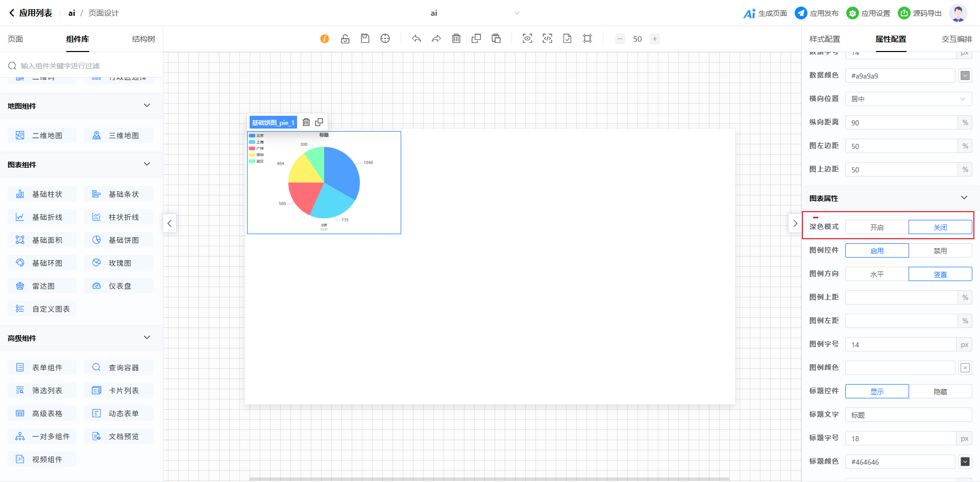Image resolution: width=980 pixels, height=482 pixels.
Task: Set legend direction to 水平
Action: [877, 274]
